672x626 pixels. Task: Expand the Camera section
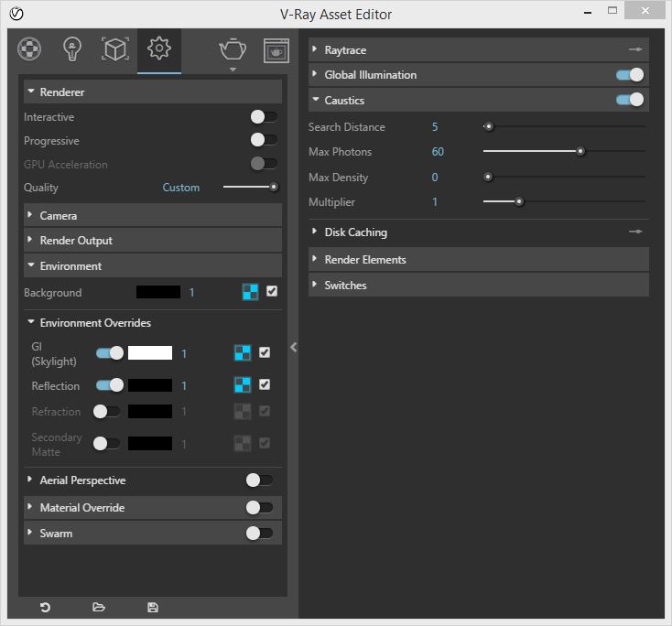[x=153, y=215]
